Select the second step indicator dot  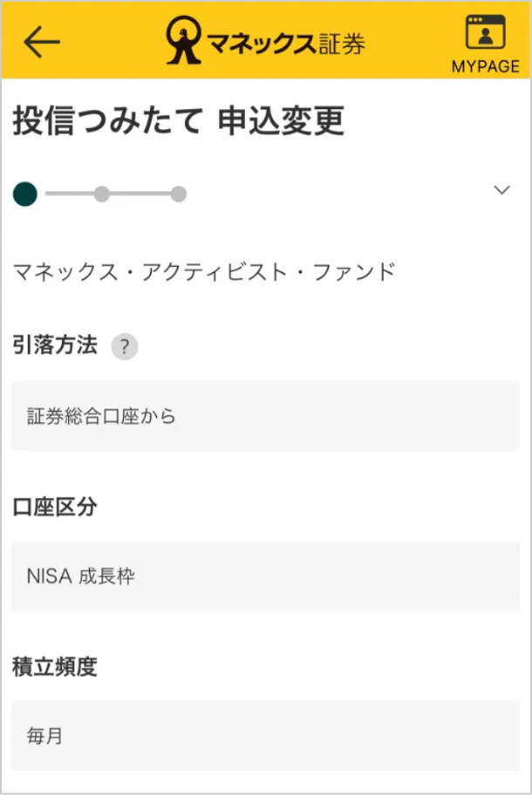coord(102,194)
